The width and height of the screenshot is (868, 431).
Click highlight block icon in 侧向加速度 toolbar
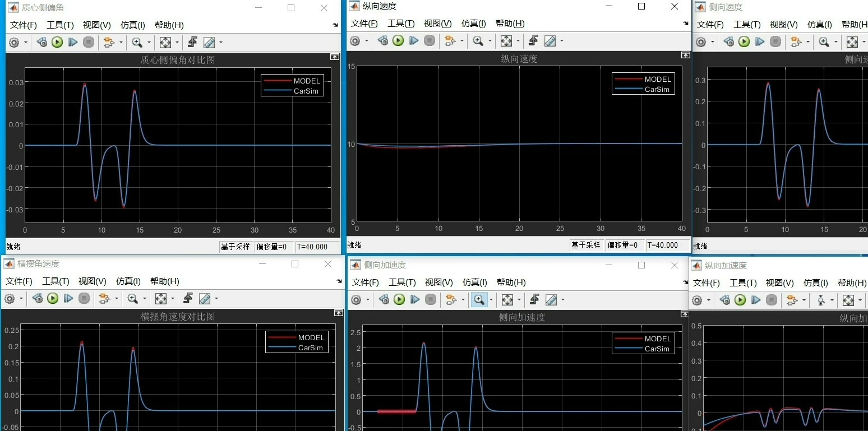(x=450, y=300)
